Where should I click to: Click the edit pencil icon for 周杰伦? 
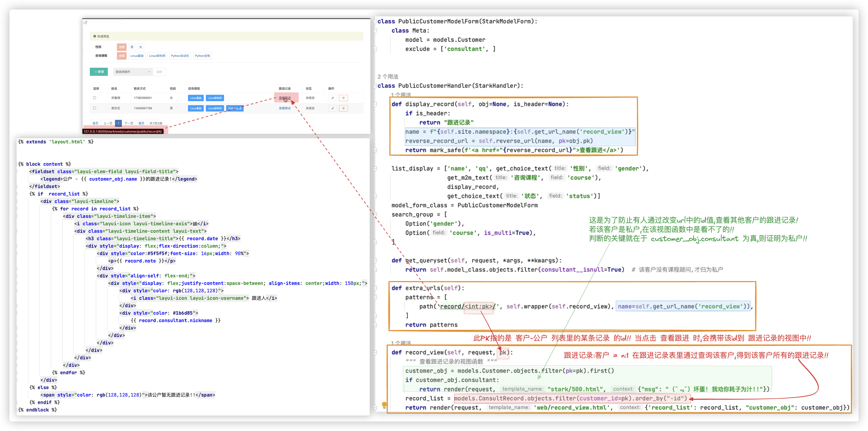coord(332,108)
